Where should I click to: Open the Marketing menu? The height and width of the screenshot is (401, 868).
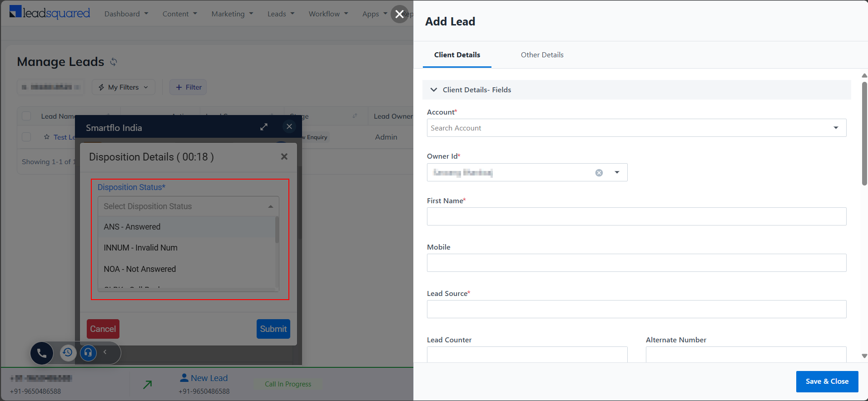click(x=232, y=14)
